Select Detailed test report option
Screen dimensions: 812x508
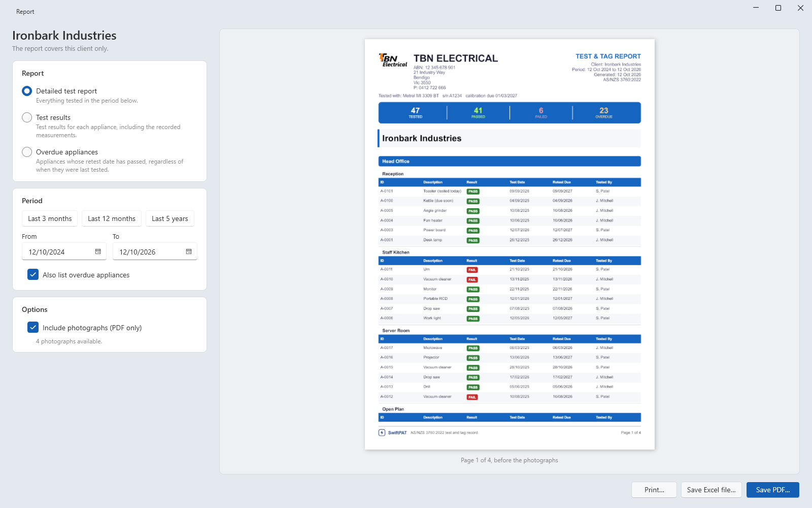(27, 91)
